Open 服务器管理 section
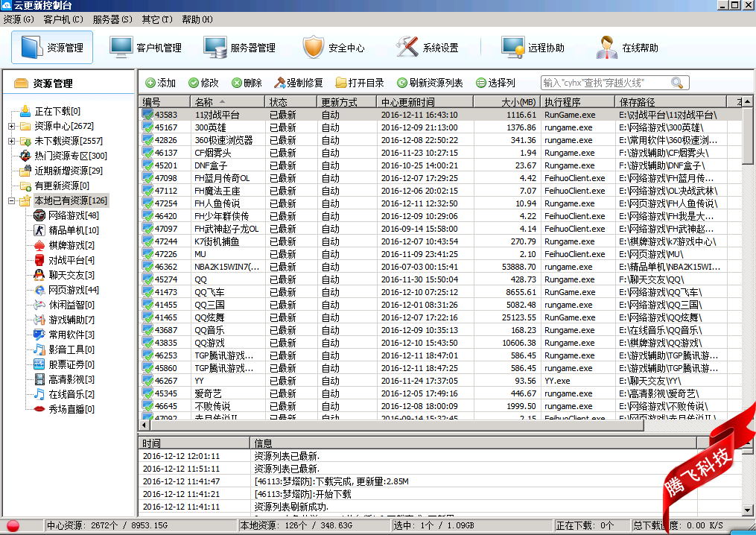 [x=239, y=47]
